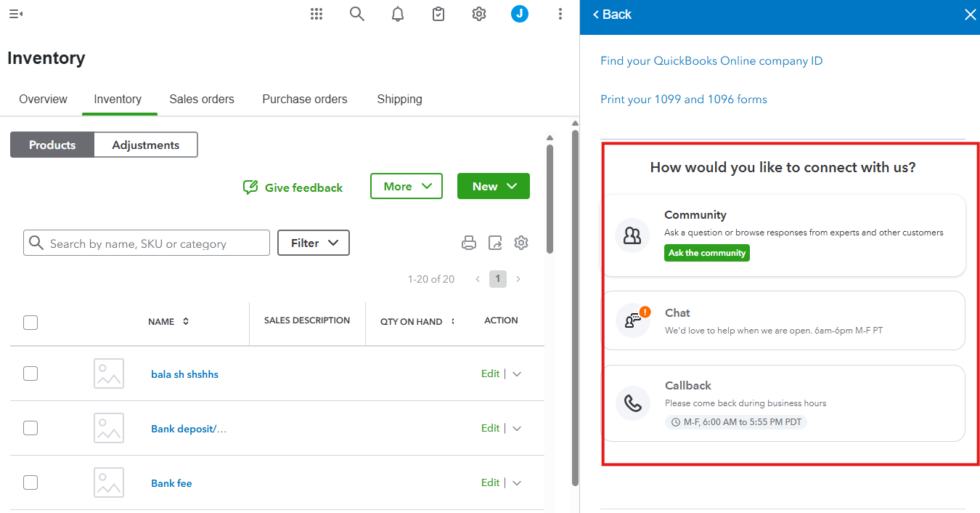
Task: Sort by the QTY ON HAND column arrows
Action: [x=453, y=321]
